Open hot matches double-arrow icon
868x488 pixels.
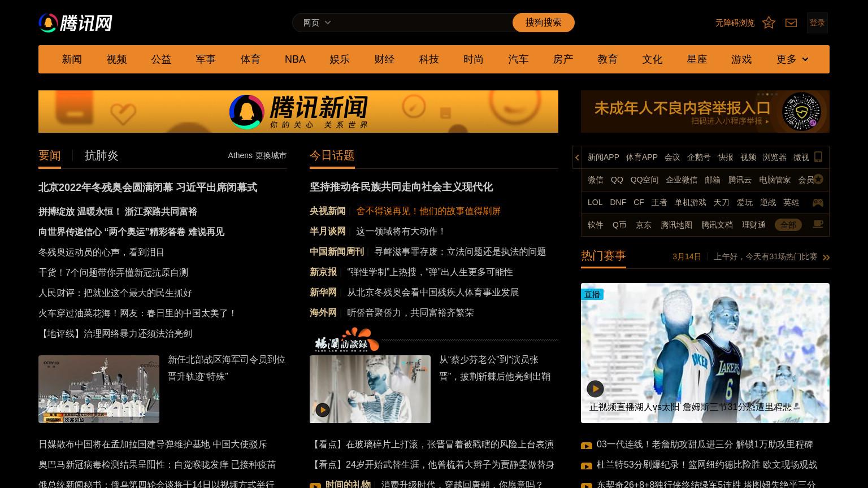tap(826, 258)
